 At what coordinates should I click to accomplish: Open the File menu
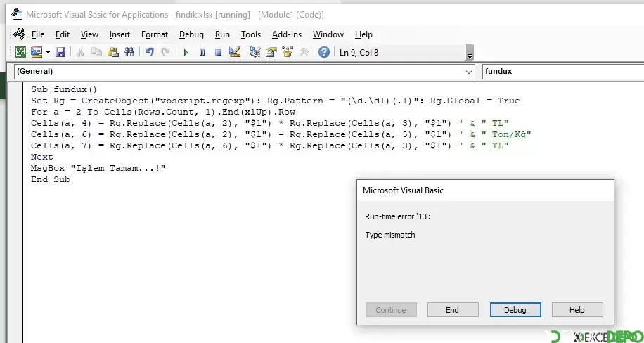point(38,34)
